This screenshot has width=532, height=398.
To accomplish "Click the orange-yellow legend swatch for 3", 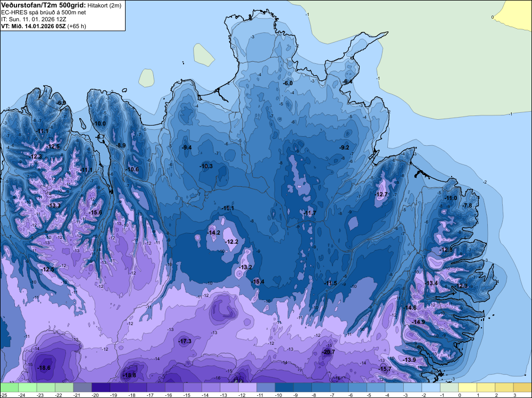I will (x=522, y=387).
